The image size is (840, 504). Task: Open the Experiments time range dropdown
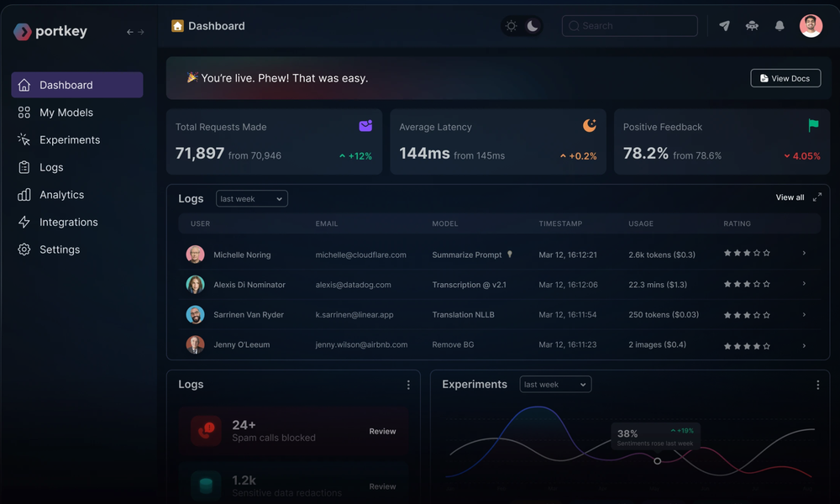(554, 384)
